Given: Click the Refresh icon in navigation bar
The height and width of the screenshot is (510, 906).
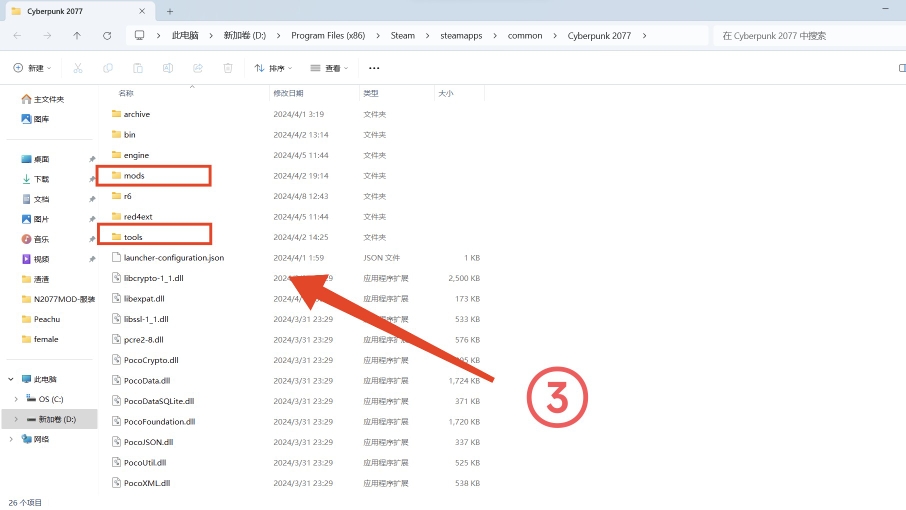Looking at the screenshot, I should pos(107,35).
